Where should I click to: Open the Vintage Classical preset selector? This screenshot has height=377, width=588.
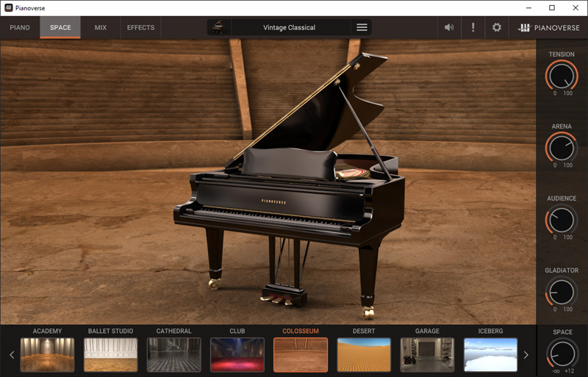pos(289,28)
